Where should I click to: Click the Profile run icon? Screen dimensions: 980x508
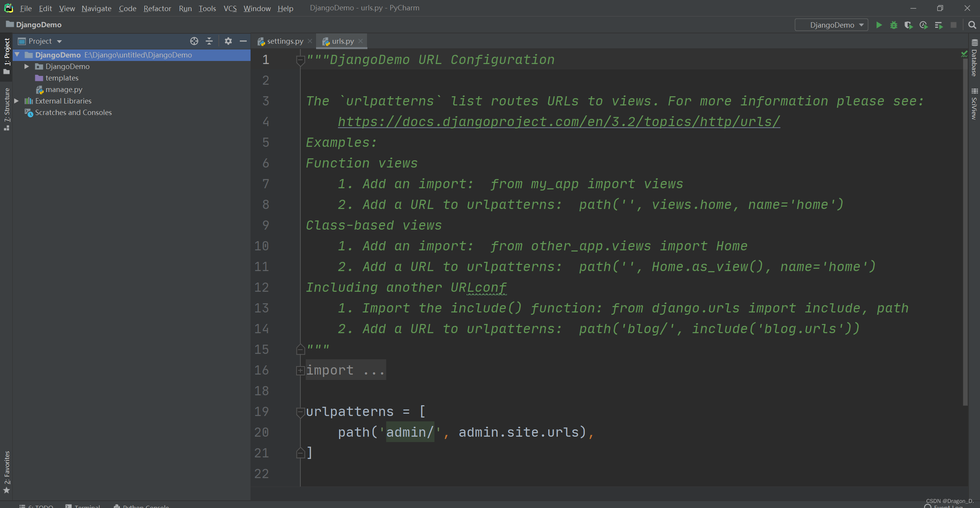tap(923, 25)
